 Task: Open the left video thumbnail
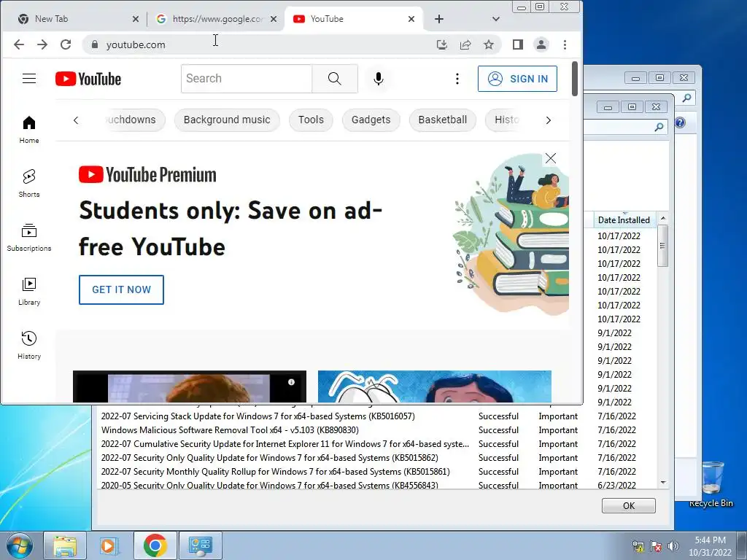190,386
